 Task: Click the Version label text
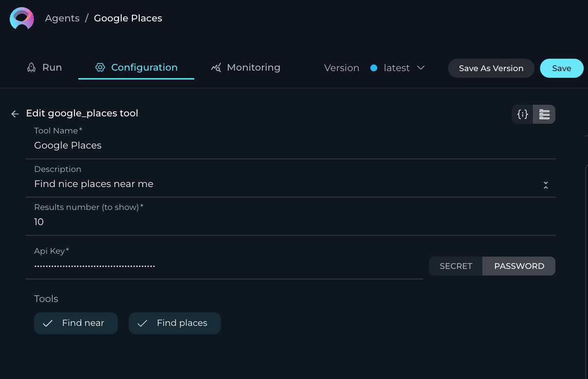(x=342, y=68)
